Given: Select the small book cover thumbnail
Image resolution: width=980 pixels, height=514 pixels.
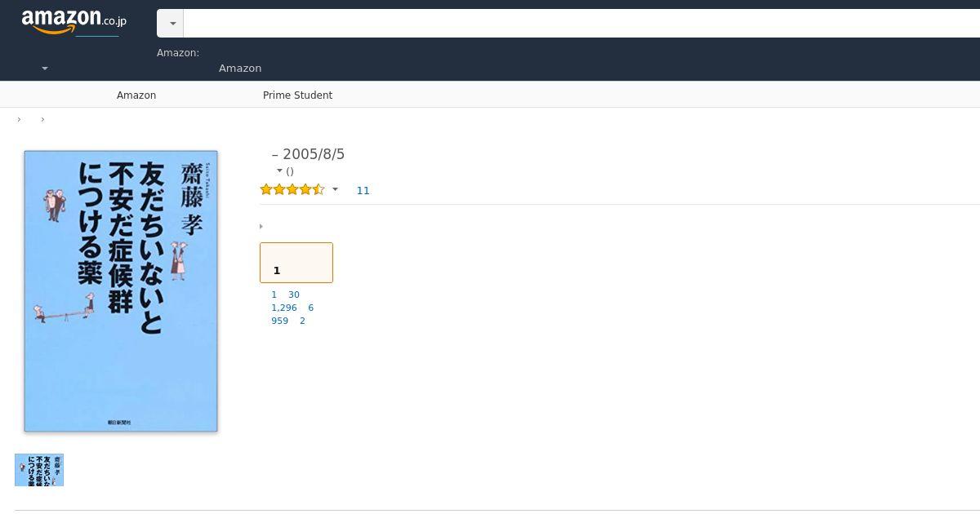Looking at the screenshot, I should click(x=39, y=470).
